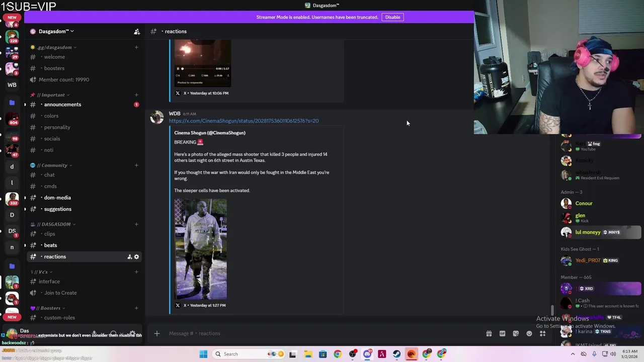The width and height of the screenshot is (644, 362).
Task: Open the server with 804 notifications
Action: [12, 118]
